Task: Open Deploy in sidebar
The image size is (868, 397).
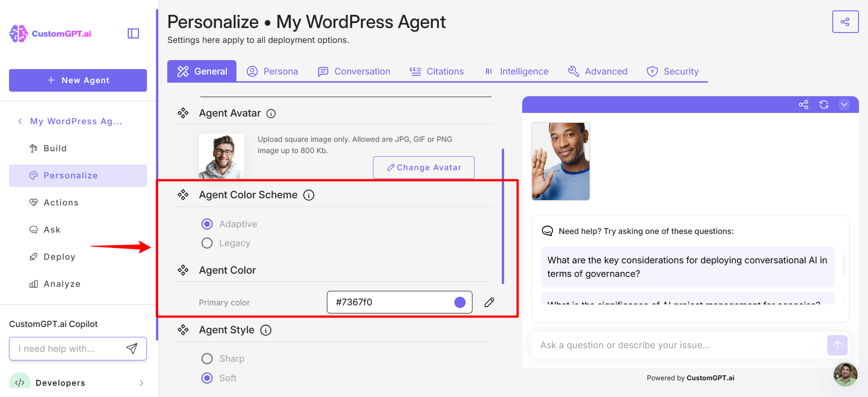Action: 78,257
